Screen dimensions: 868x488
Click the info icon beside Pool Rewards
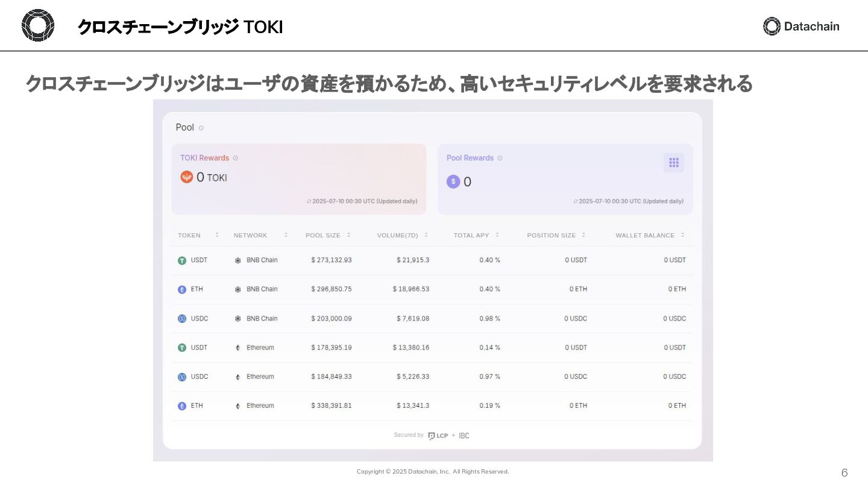click(x=500, y=158)
